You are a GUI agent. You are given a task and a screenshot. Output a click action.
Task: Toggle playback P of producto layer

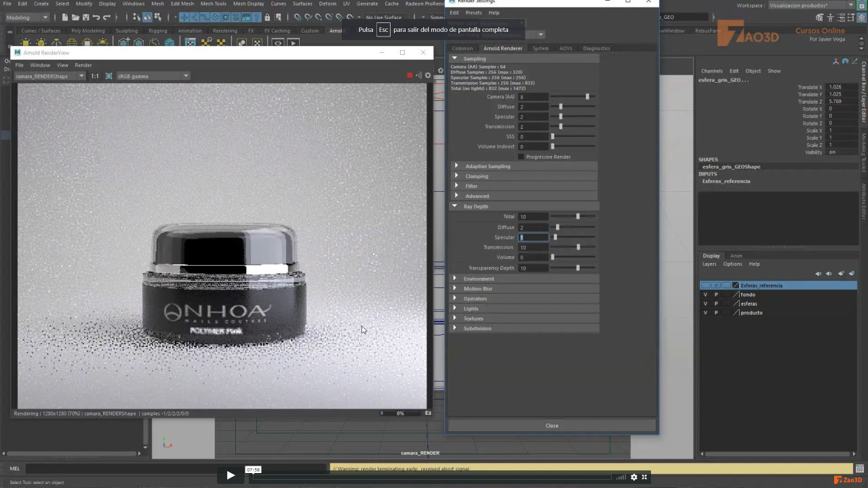point(716,312)
